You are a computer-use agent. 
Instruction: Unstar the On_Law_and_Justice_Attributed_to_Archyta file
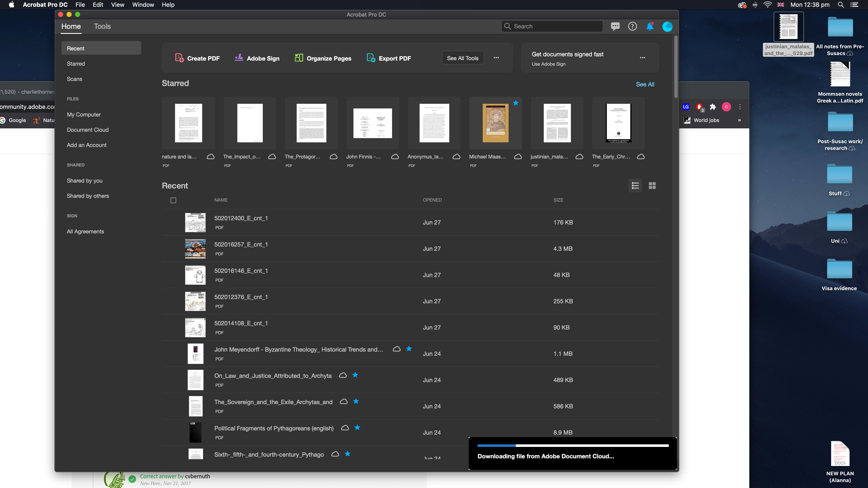(x=355, y=375)
